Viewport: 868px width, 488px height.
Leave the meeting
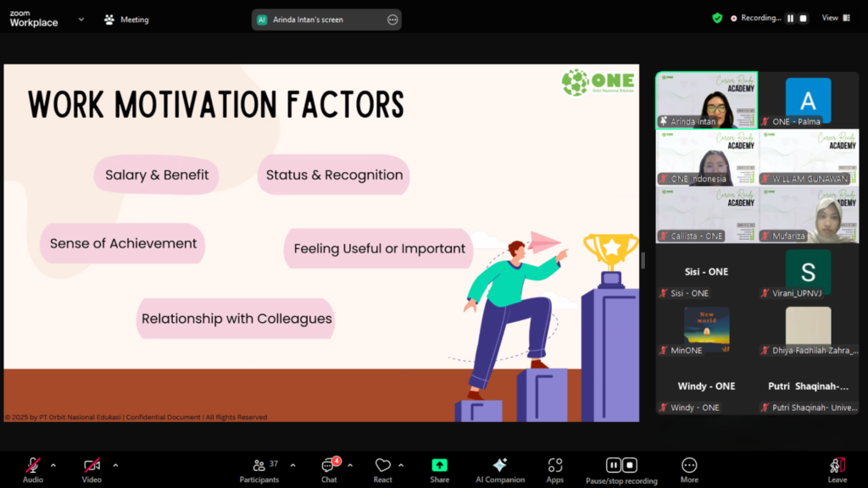pyautogui.click(x=837, y=469)
